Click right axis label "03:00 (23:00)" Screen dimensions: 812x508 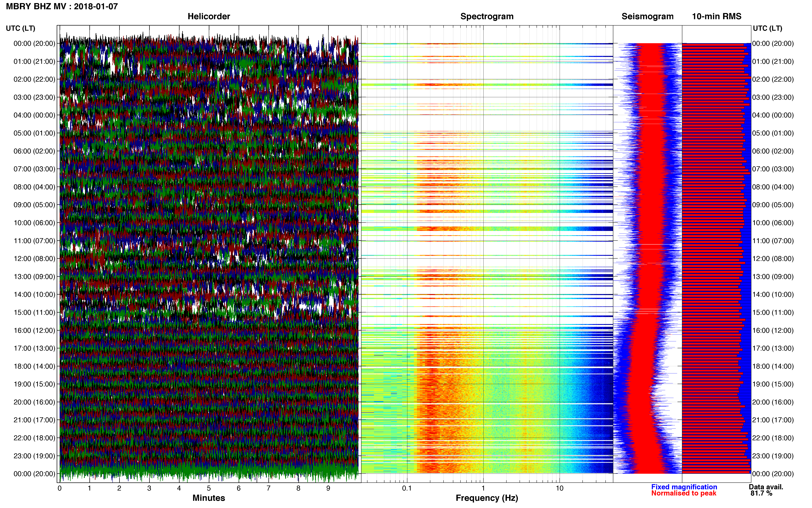click(x=773, y=97)
